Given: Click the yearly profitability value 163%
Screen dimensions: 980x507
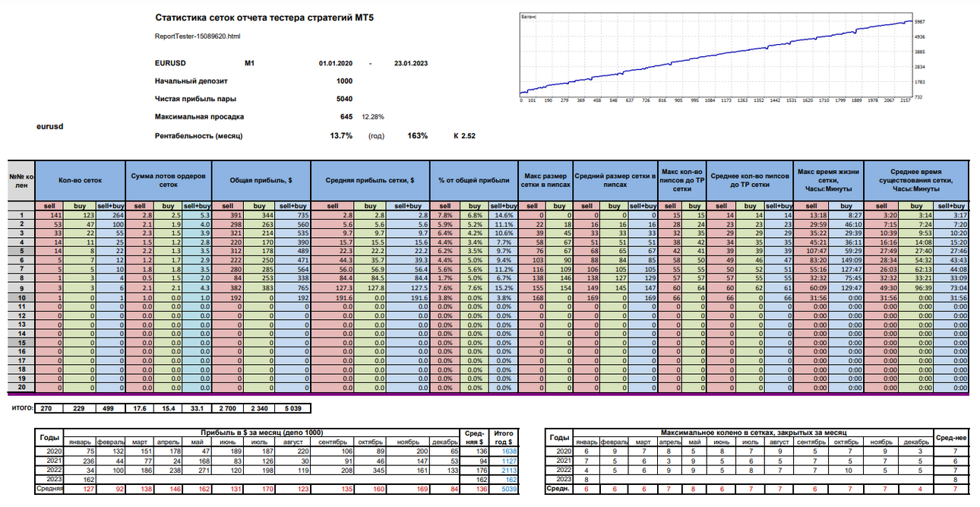Looking at the screenshot, I should tap(418, 135).
